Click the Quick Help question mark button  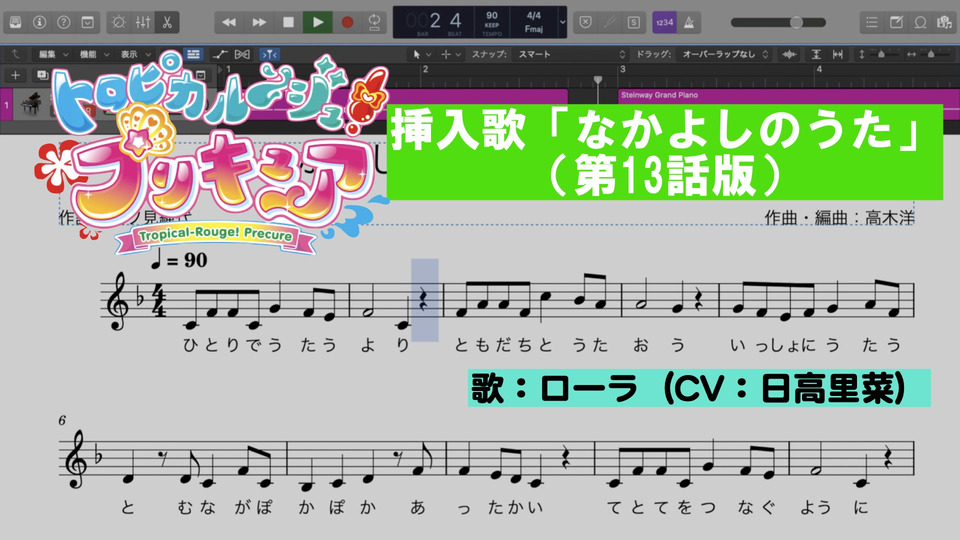[64, 23]
